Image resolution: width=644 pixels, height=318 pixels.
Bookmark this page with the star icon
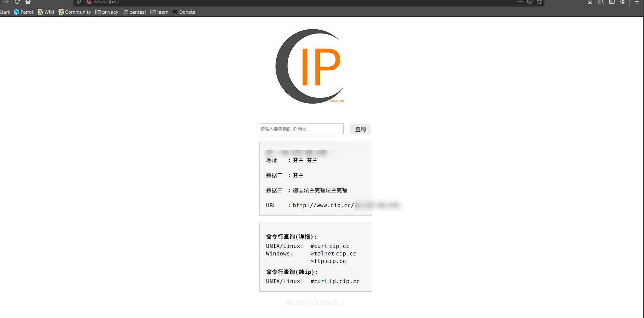(x=539, y=2)
